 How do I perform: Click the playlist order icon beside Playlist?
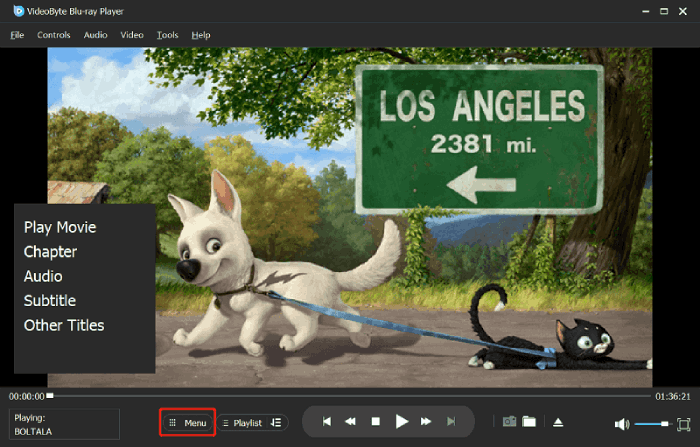(x=276, y=422)
